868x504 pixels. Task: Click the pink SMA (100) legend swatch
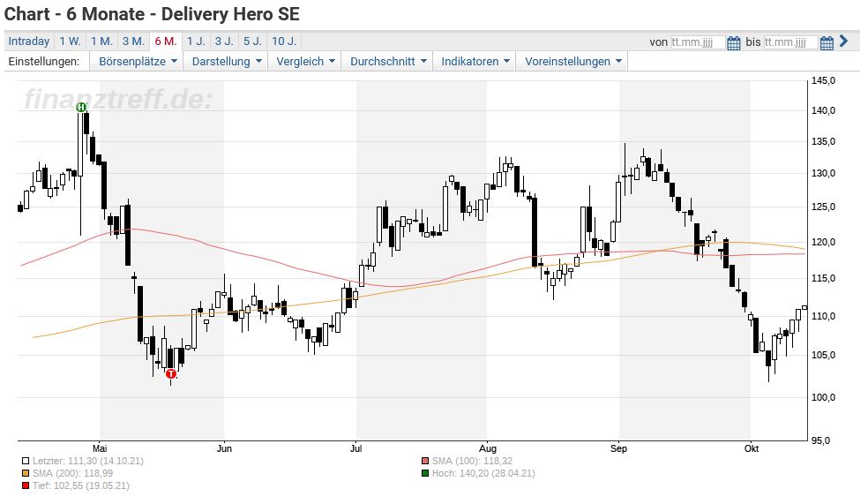425,461
